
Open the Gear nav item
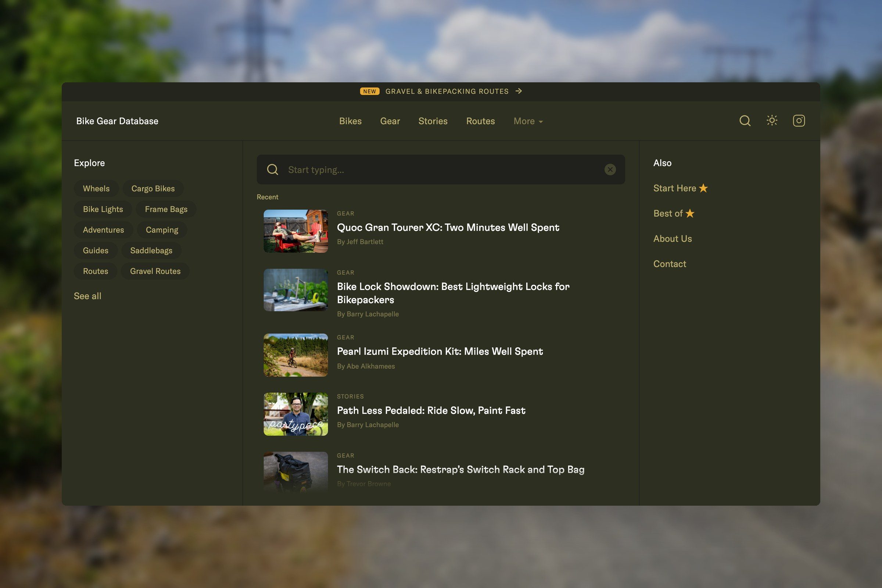point(390,121)
